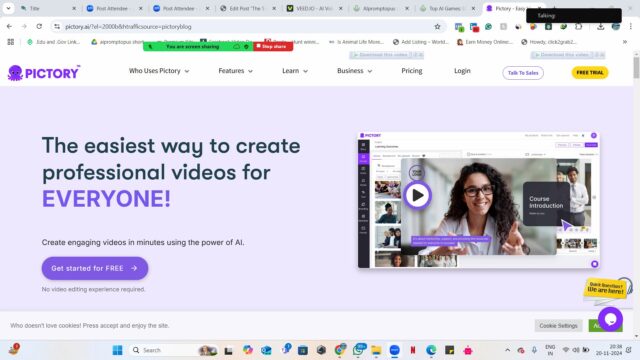This screenshot has width=640, height=360.
Task: Open Sticky Notes from the taskbar
Action: click(x=449, y=350)
